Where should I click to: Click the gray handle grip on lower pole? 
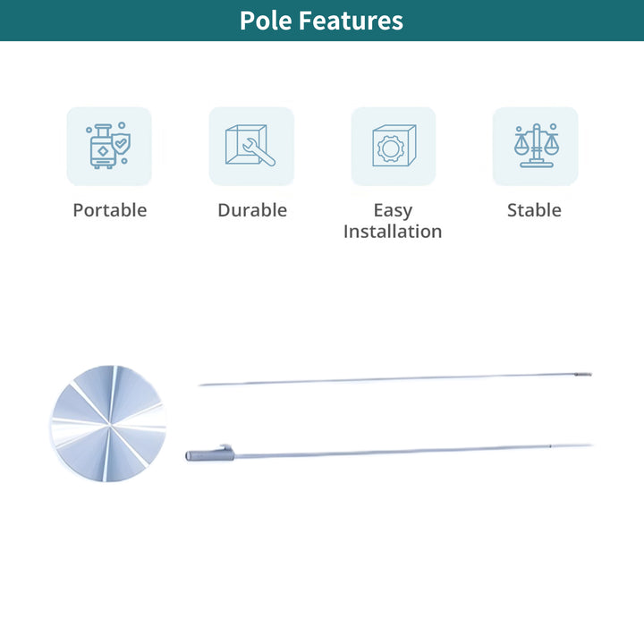click(x=210, y=454)
